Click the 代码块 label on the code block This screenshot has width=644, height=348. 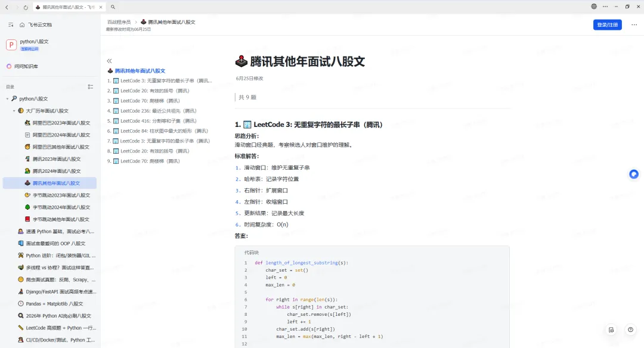click(x=252, y=253)
